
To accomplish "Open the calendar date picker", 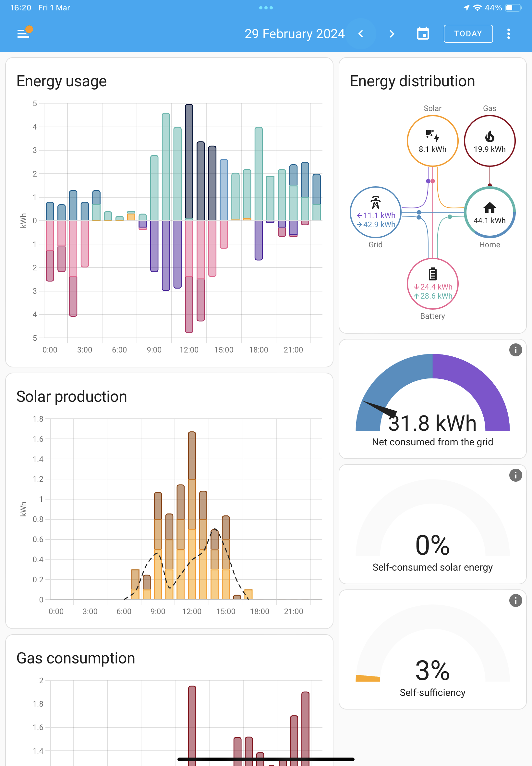I will (x=423, y=34).
